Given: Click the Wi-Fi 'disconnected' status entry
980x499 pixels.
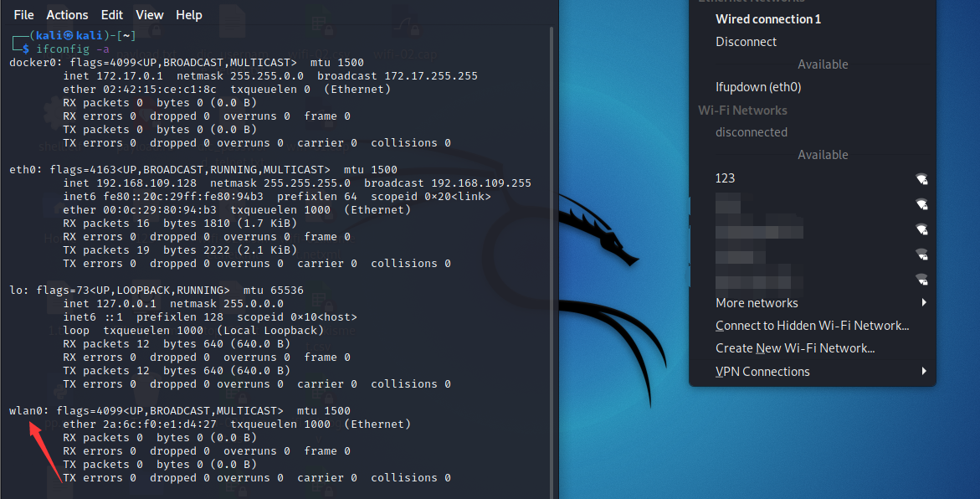Looking at the screenshot, I should (x=752, y=132).
